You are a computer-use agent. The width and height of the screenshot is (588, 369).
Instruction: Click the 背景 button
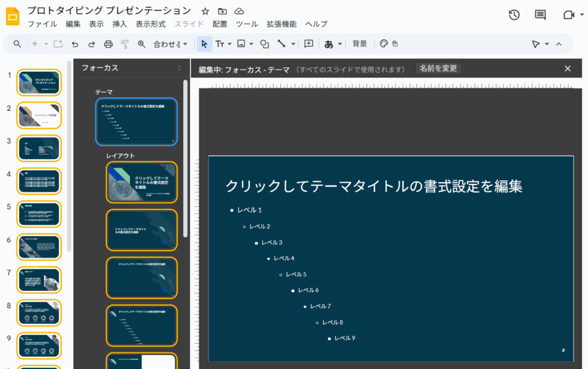359,44
